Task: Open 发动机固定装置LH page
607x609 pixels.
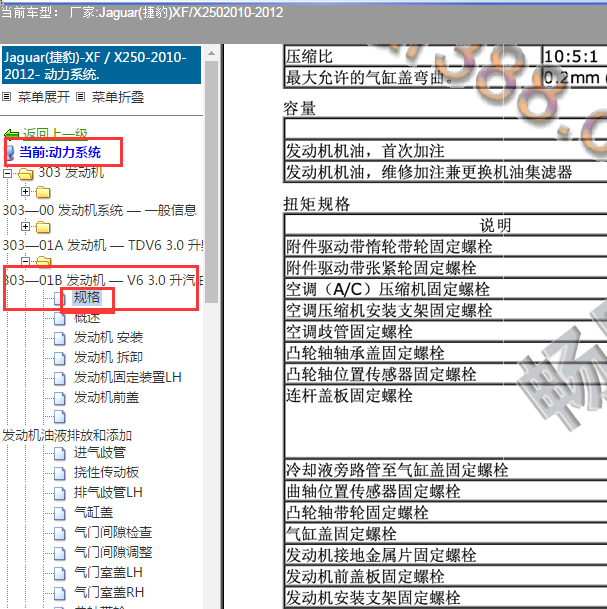Action: click(x=128, y=377)
